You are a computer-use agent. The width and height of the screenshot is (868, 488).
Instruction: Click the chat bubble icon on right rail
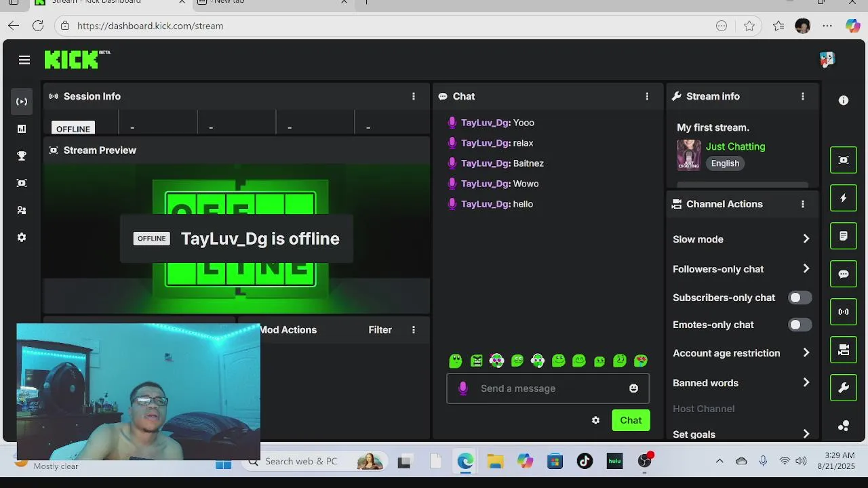pos(844,274)
